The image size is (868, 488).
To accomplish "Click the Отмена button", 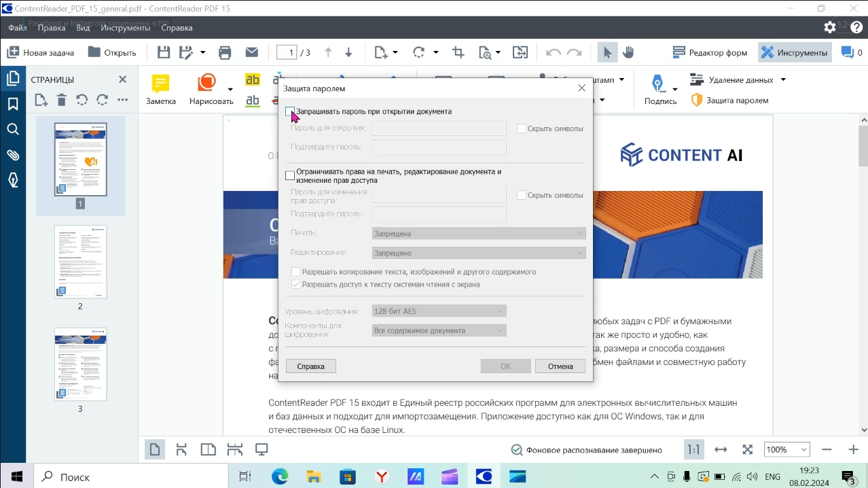I will 560,366.
